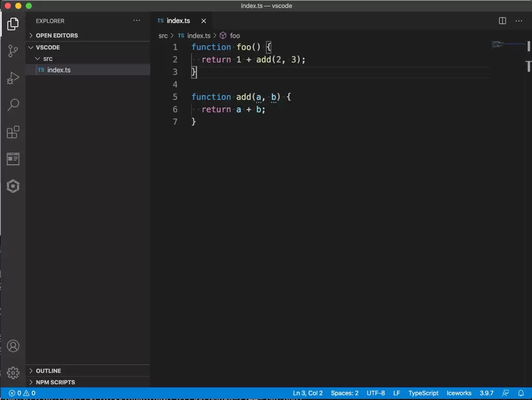
Task: Open the Manage gear icon
Action: 13,373
